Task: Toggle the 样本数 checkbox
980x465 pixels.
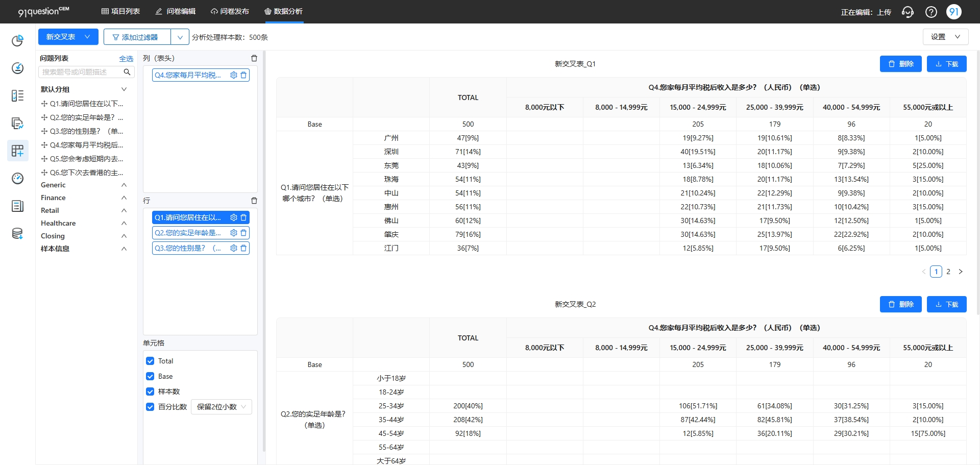Action: (150, 391)
